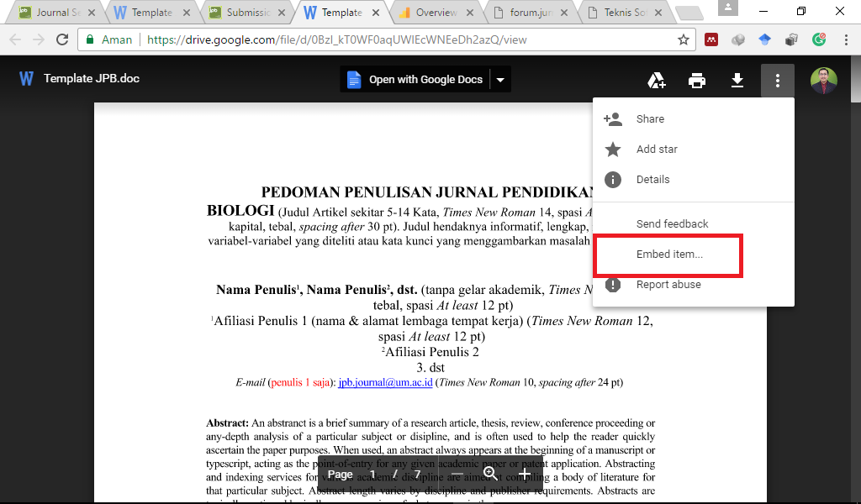Expand the Open with dropdown arrow
The width and height of the screenshot is (861, 504).
(x=500, y=80)
